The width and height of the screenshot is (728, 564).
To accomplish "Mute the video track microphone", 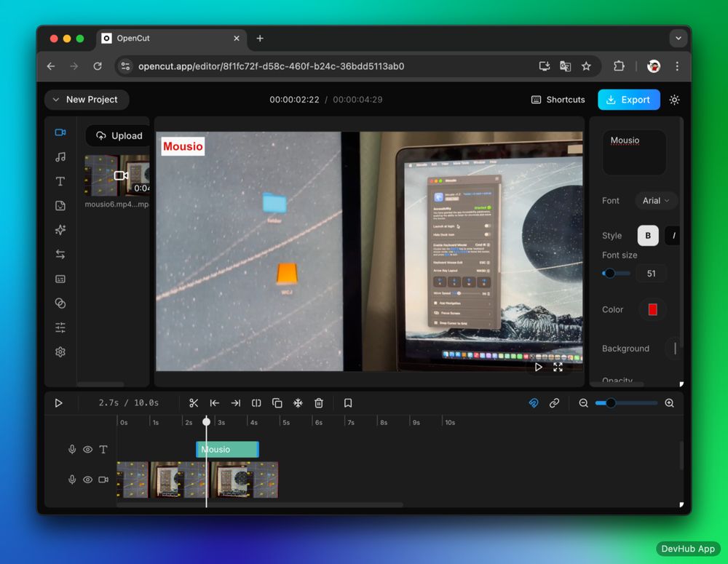I will coord(72,480).
